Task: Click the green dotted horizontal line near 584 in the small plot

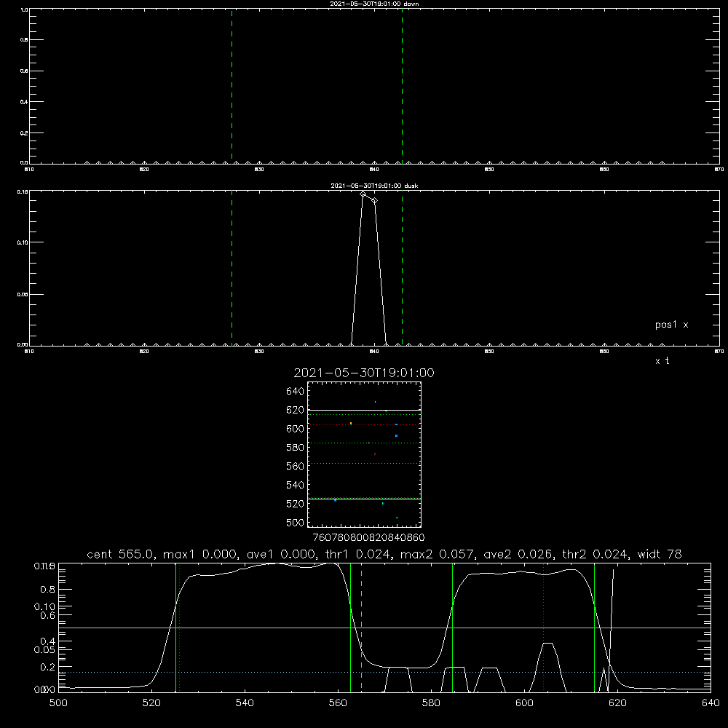Action: pyautogui.click(x=364, y=443)
